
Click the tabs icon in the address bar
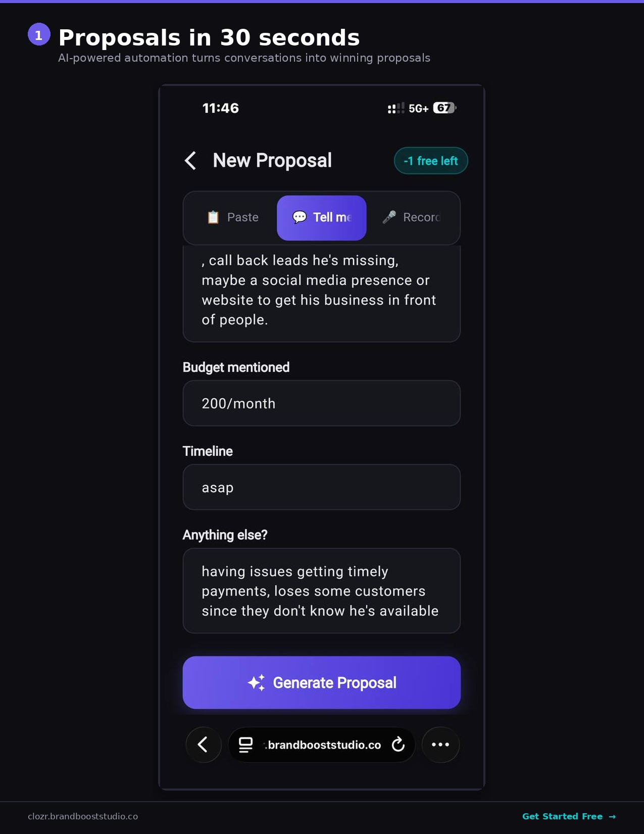245,745
